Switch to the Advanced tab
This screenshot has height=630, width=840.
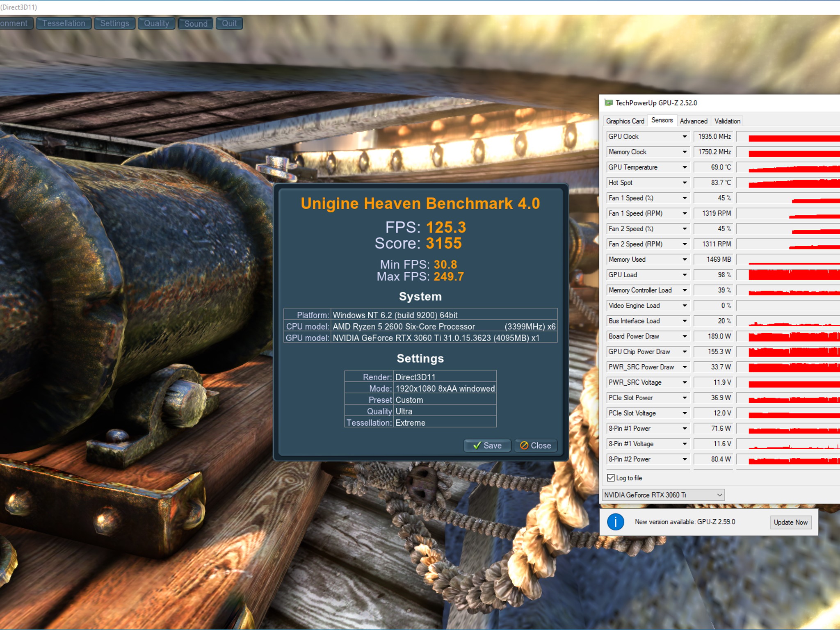click(694, 121)
